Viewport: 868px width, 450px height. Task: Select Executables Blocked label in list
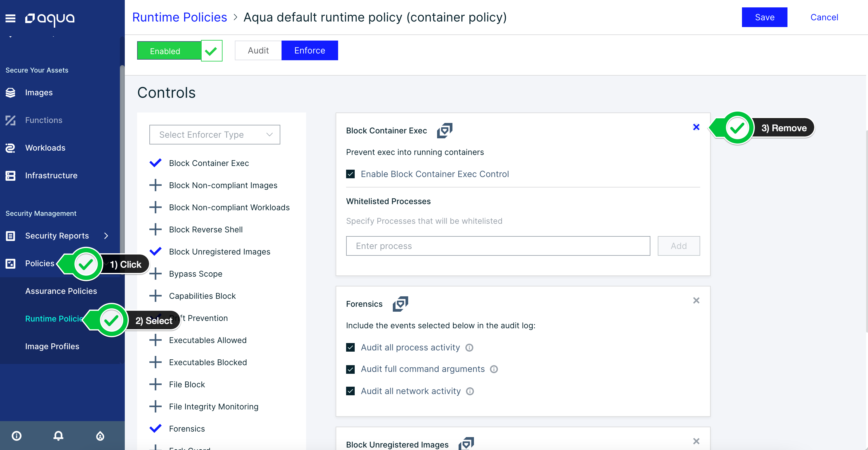[x=208, y=362]
